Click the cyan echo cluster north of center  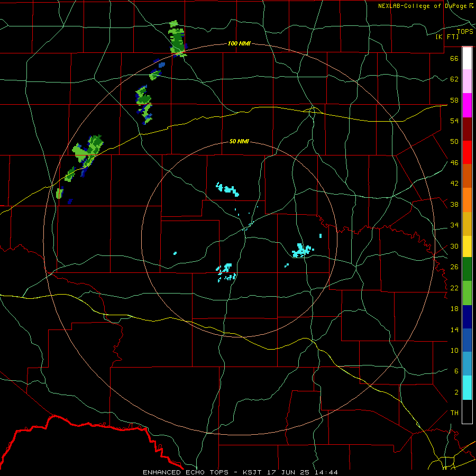[x=227, y=189]
